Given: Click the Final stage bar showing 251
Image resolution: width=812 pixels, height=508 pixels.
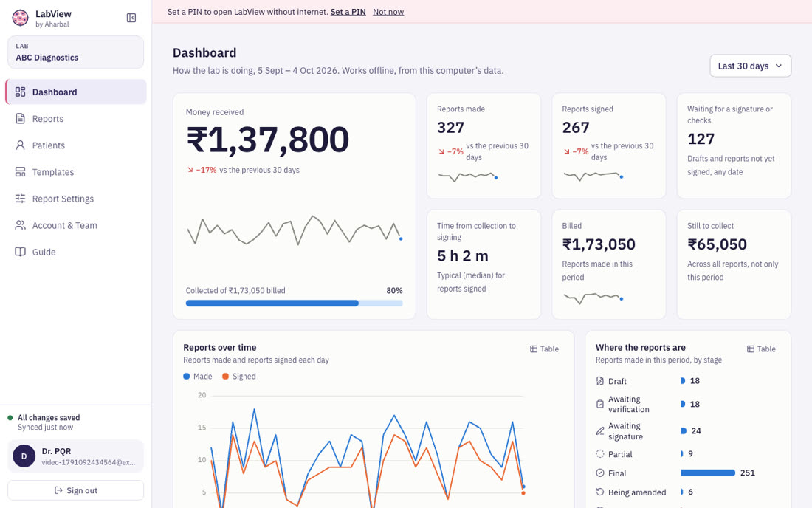Looking at the screenshot, I should click(x=707, y=473).
